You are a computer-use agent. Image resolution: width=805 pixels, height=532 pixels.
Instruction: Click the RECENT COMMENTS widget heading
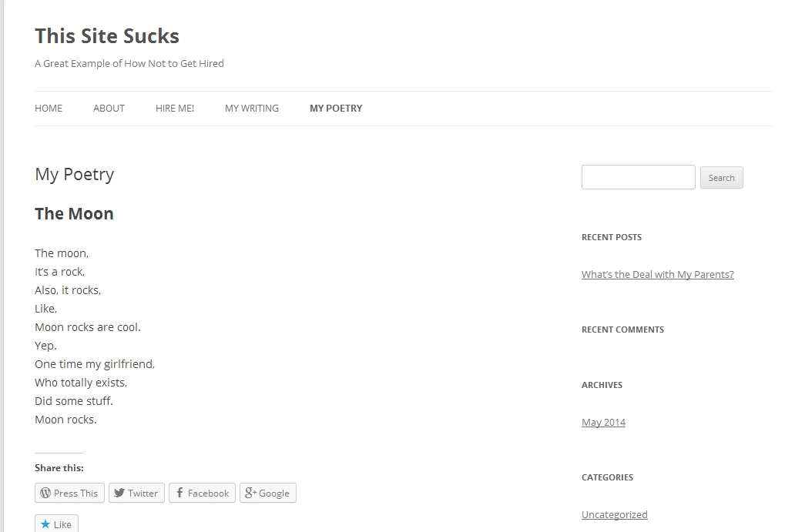(622, 330)
